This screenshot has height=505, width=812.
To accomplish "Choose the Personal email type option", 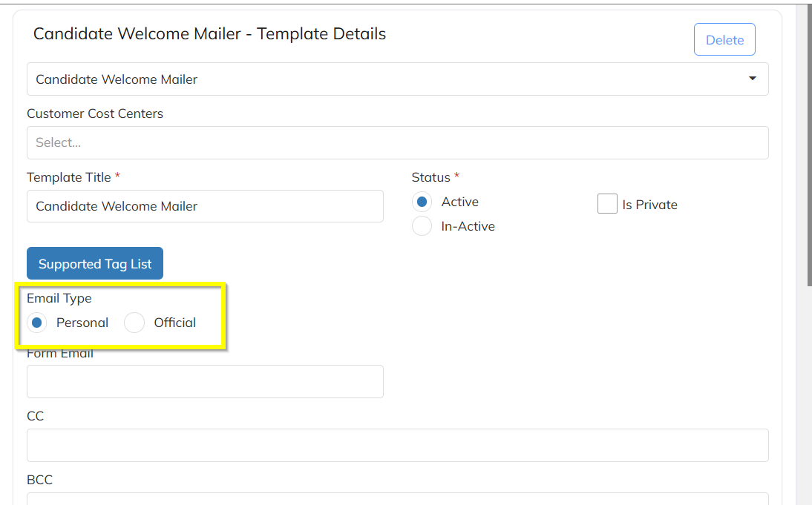I will tap(37, 323).
